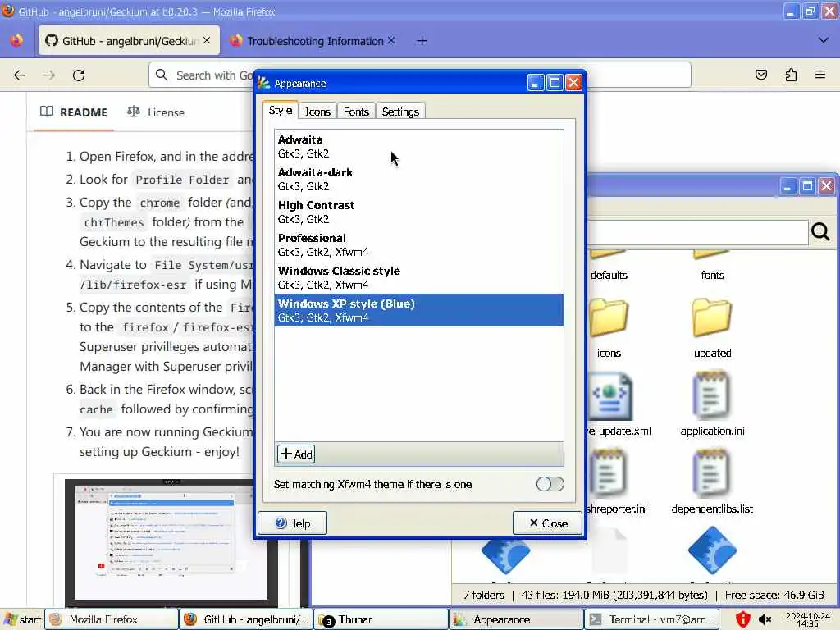
Task: Click the muted volume tray icon
Action: (x=765, y=619)
